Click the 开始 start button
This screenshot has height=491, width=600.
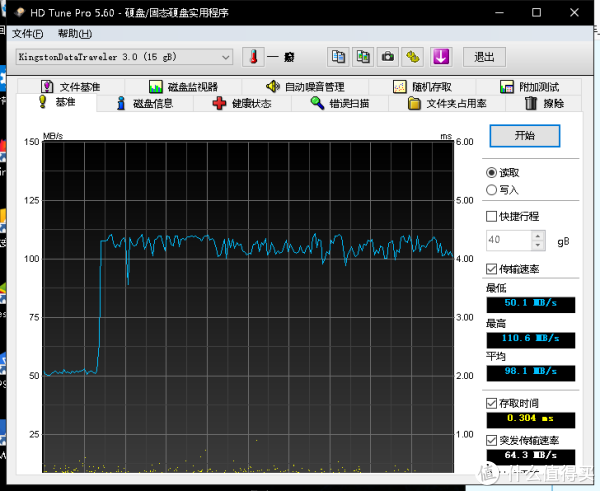(525, 135)
